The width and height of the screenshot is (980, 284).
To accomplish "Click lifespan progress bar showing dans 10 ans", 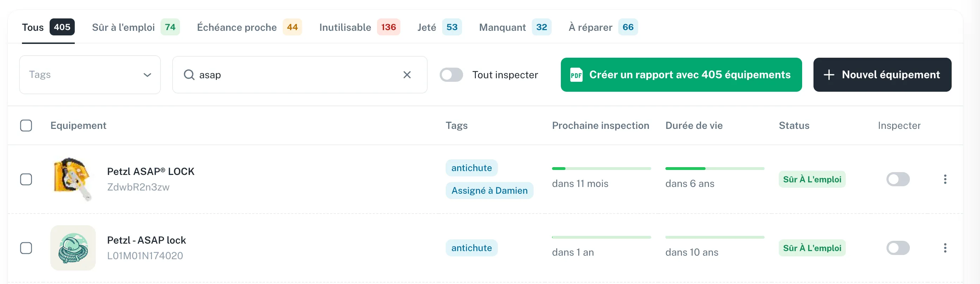I will pos(715,237).
